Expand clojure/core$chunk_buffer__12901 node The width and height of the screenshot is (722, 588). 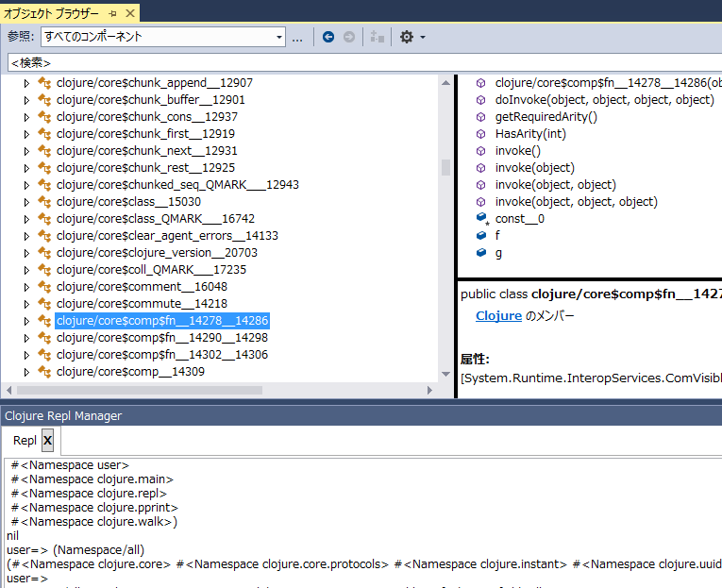tap(26, 100)
